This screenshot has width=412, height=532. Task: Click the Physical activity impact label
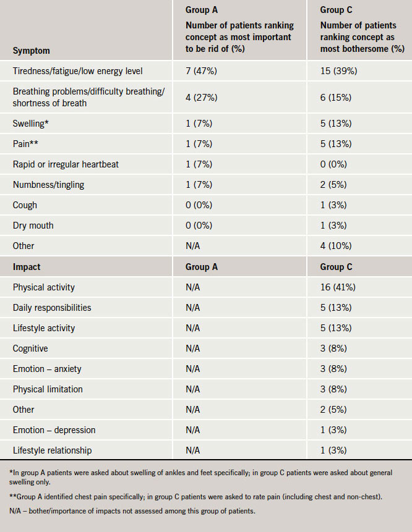pyautogui.click(x=44, y=287)
